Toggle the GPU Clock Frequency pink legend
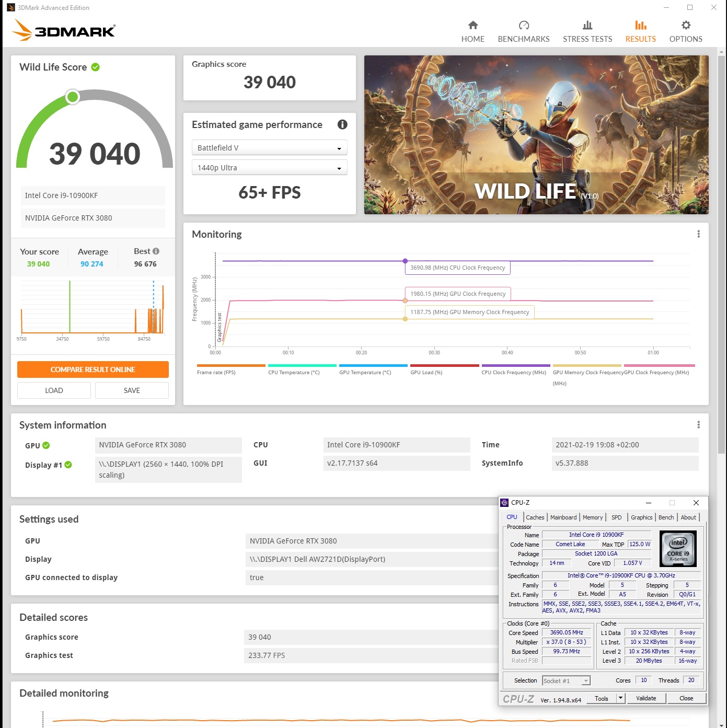Screen dimensions: 727x728 659,369
